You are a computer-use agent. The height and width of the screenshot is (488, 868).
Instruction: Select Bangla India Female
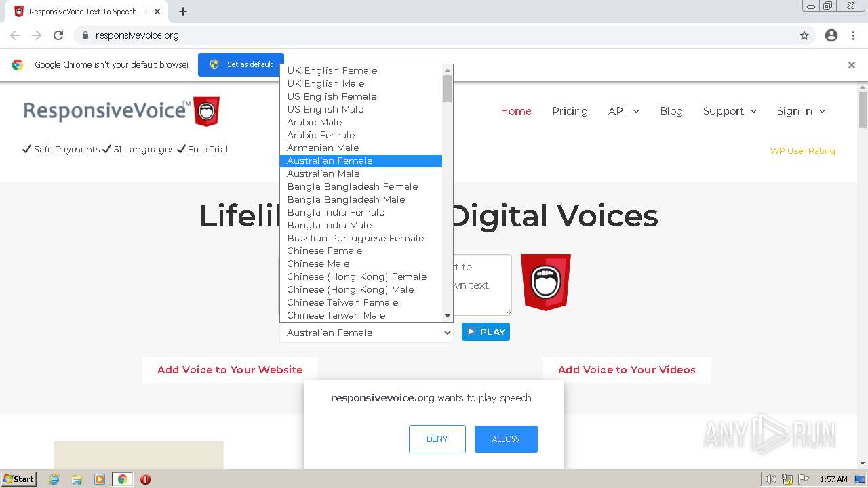point(361,212)
